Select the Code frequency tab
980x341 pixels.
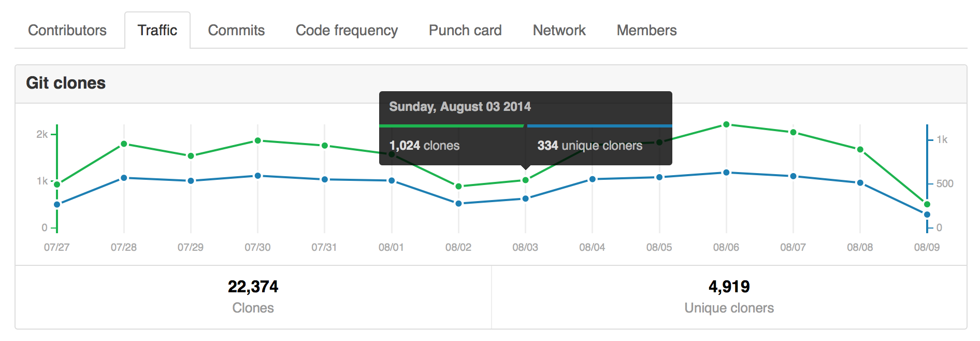pyautogui.click(x=346, y=30)
